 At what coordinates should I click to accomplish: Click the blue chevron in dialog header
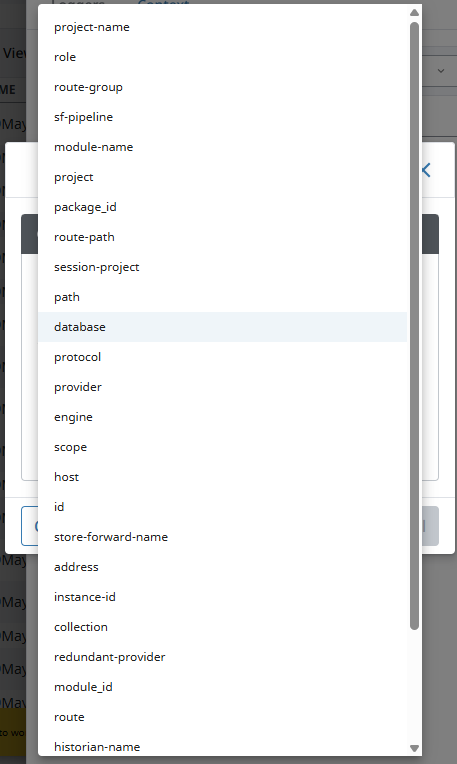click(x=427, y=170)
